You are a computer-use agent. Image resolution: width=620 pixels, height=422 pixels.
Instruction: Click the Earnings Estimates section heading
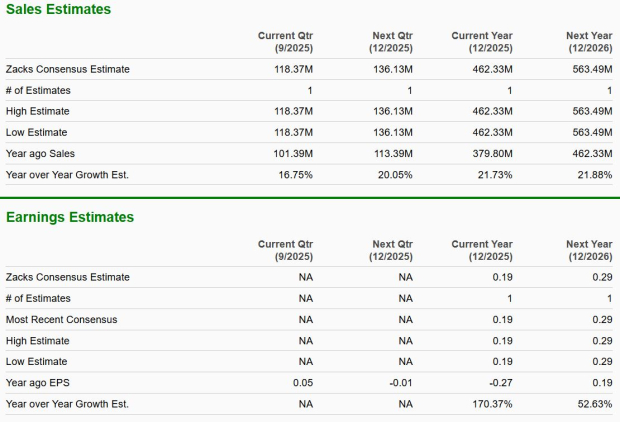pyautogui.click(x=70, y=217)
